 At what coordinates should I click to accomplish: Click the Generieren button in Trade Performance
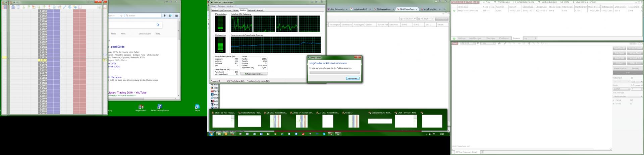442,19
